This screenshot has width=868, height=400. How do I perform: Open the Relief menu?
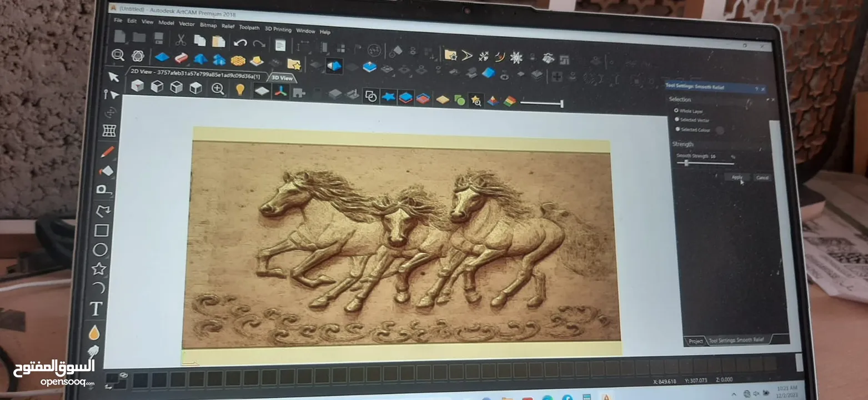pyautogui.click(x=228, y=26)
